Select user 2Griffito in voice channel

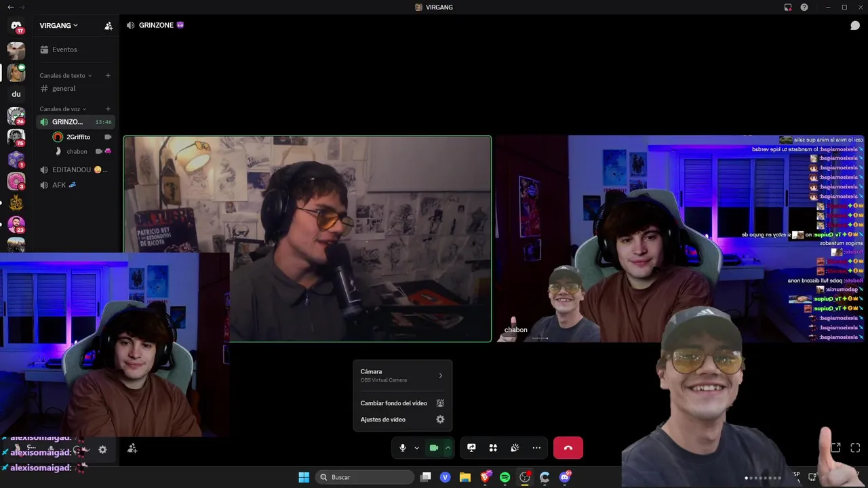(x=82, y=137)
